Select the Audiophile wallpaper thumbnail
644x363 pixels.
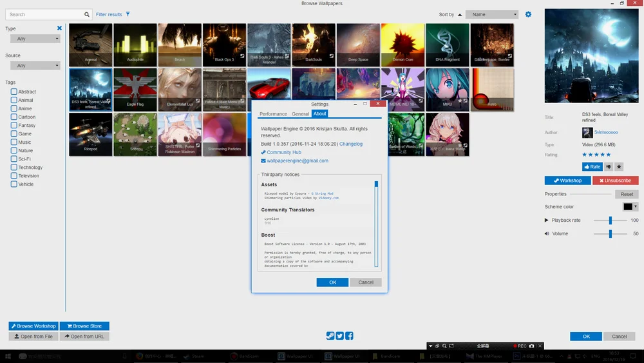coord(135,44)
